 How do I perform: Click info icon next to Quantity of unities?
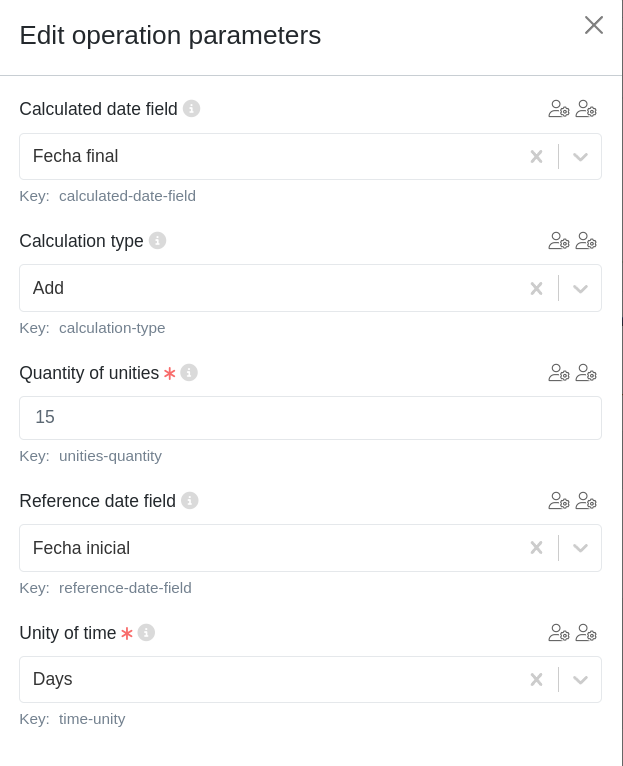[189, 373]
